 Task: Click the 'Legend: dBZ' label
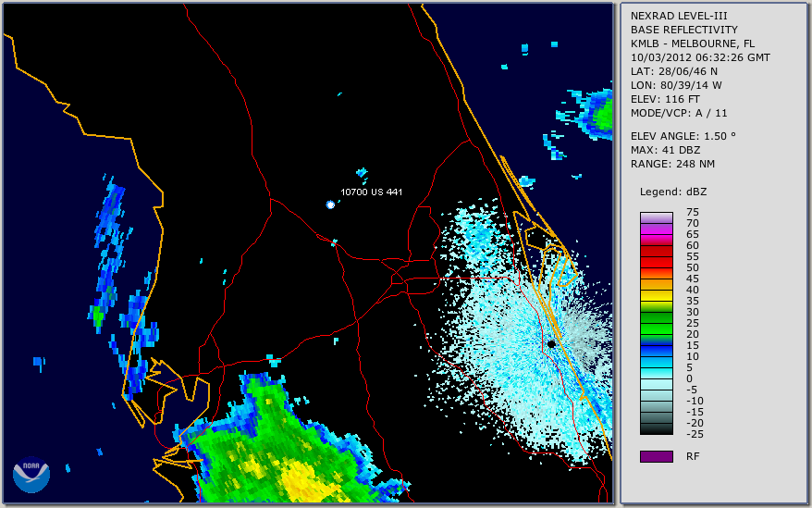point(673,192)
